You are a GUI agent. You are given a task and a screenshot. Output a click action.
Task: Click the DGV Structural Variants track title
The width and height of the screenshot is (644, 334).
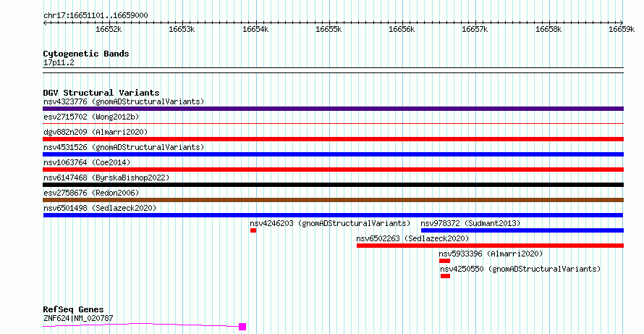click(101, 93)
